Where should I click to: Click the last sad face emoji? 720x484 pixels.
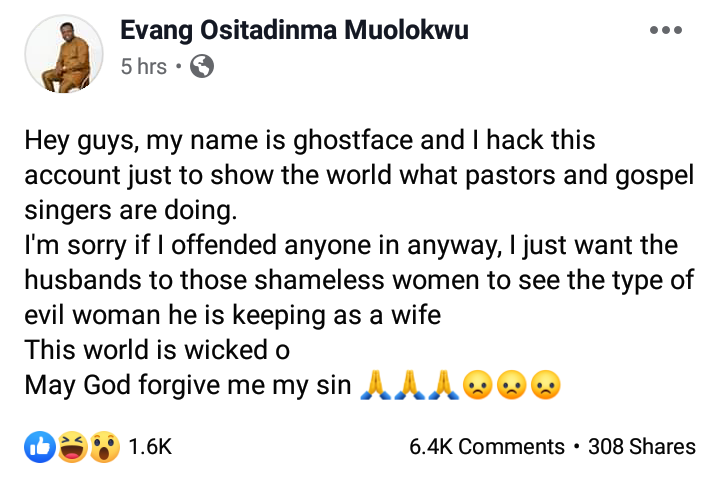tap(545, 385)
